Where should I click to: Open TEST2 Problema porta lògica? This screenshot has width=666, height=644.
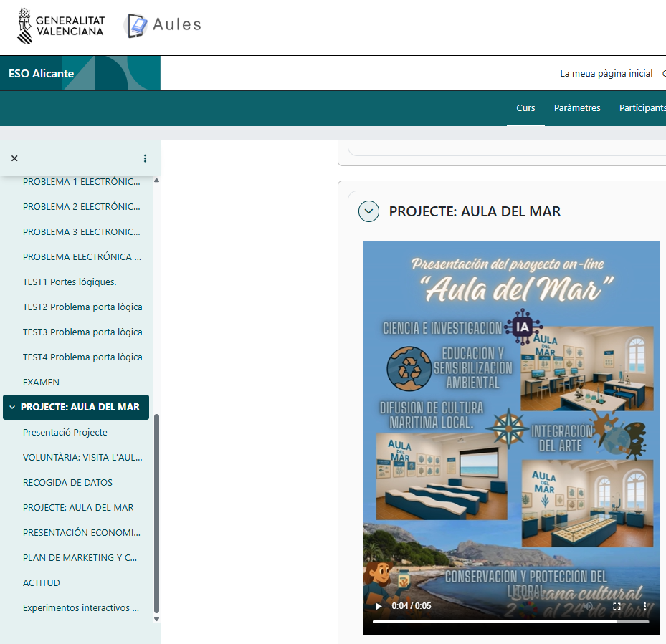(x=82, y=307)
